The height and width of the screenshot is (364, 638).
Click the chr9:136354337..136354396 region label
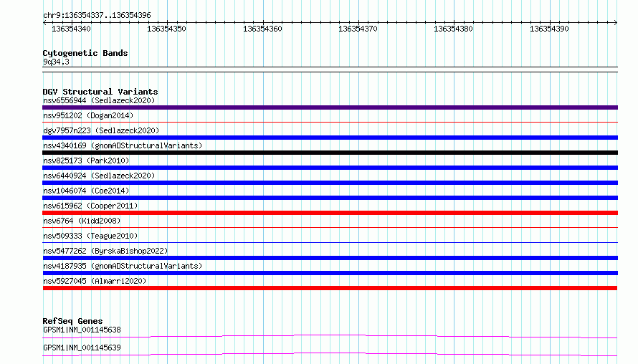click(x=97, y=15)
